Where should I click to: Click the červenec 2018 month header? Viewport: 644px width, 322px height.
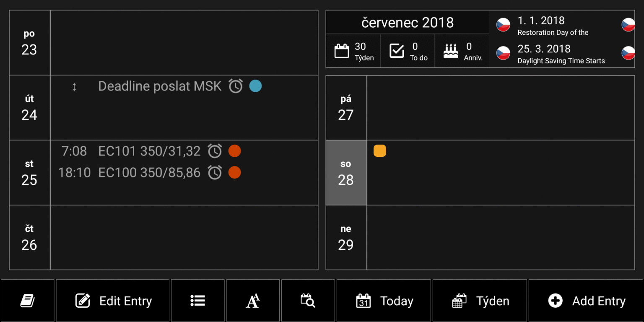[x=407, y=23]
